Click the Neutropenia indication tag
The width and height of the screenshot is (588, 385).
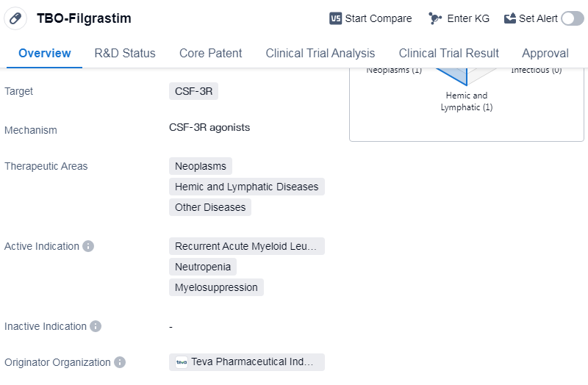(202, 267)
